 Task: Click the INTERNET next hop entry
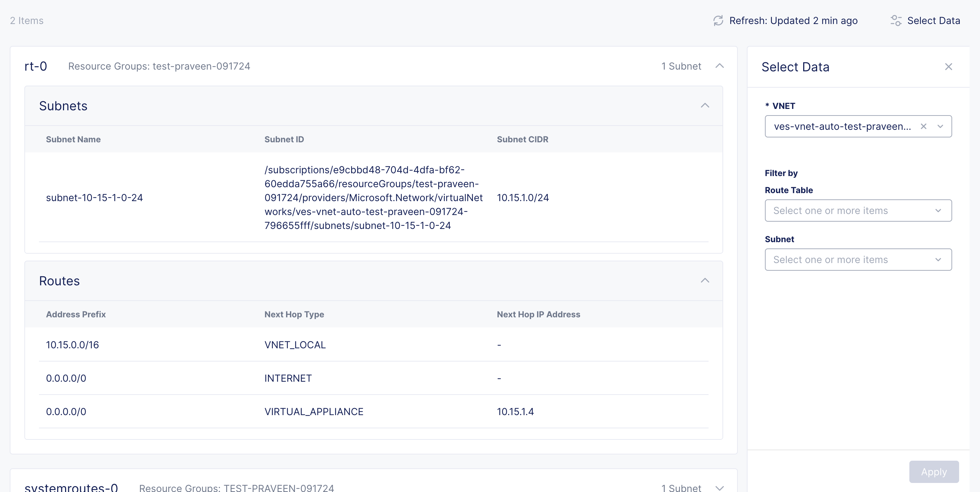(x=288, y=378)
